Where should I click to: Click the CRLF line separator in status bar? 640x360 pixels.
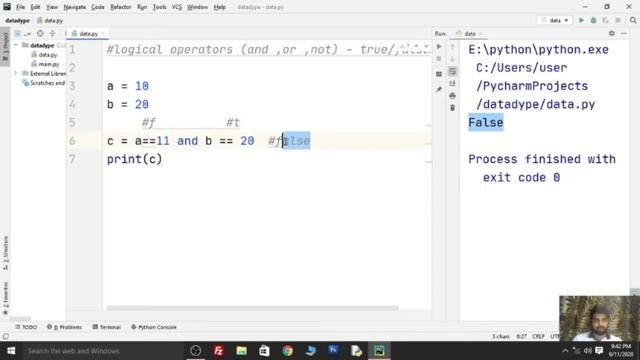[538, 336]
